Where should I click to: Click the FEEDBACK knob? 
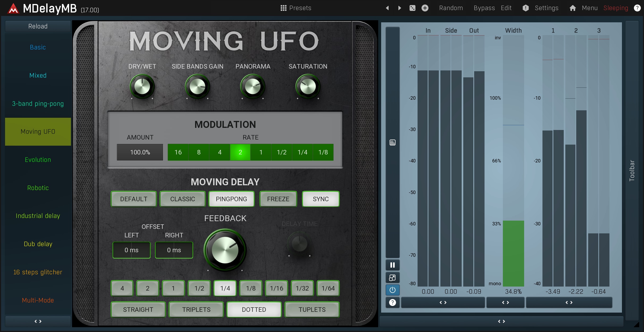(225, 250)
